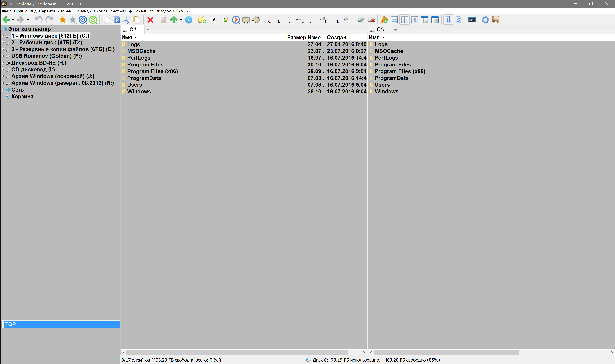
Task: Open the Инструм. menu
Action: point(118,11)
